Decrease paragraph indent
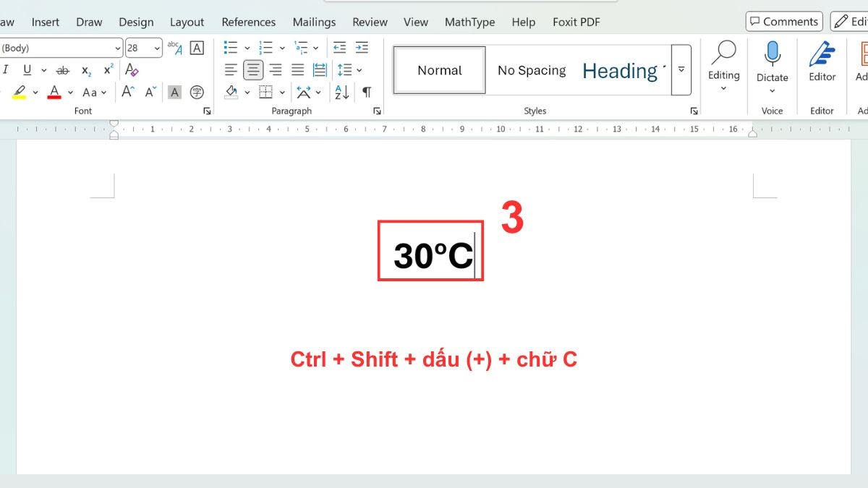868x488 pixels. [339, 48]
